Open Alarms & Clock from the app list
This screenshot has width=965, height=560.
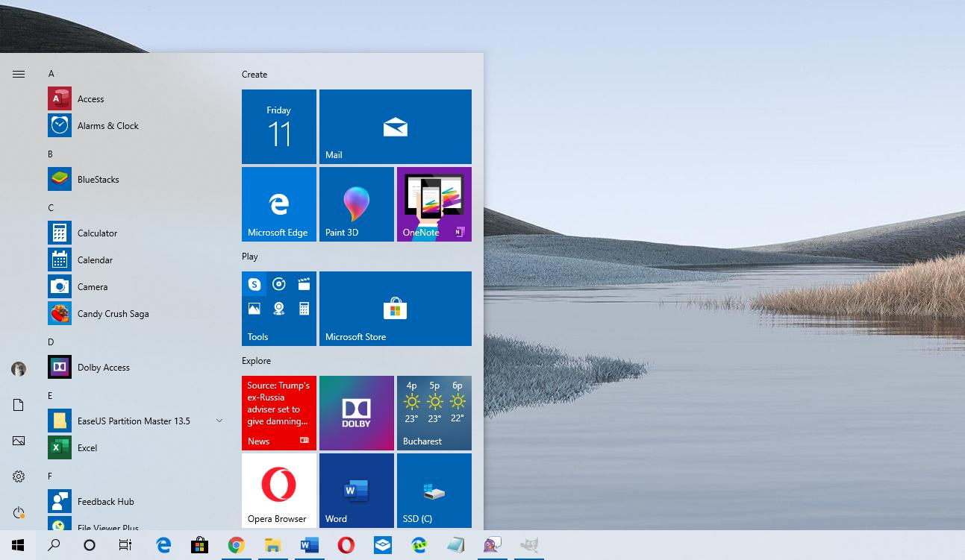[108, 125]
